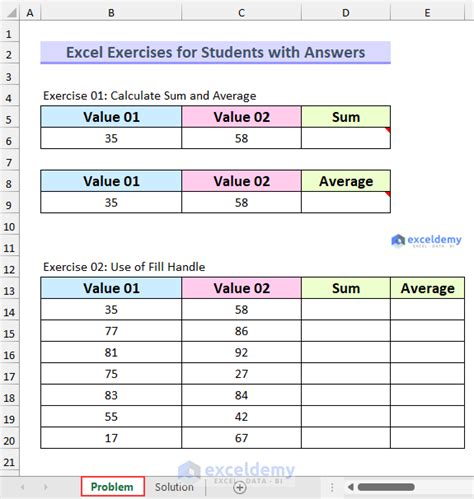Click the Select All corner triangle
Screen dimensions: 474x499
tap(12, 13)
